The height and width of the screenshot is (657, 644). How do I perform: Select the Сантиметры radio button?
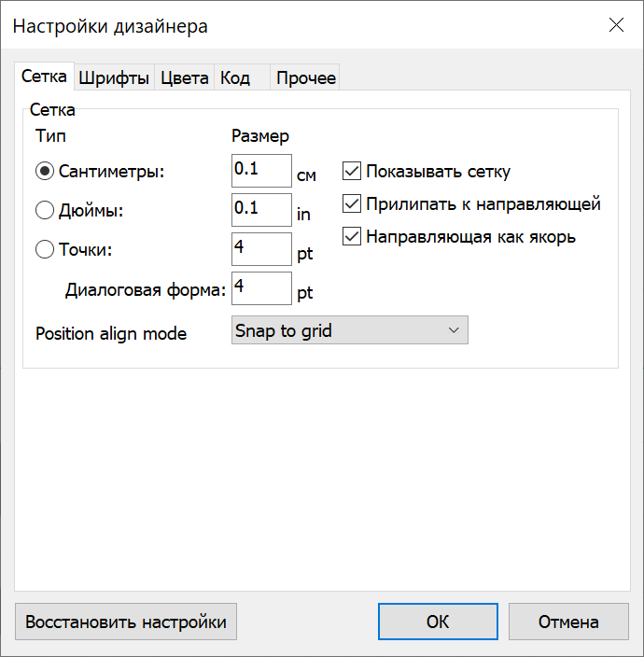tap(45, 172)
